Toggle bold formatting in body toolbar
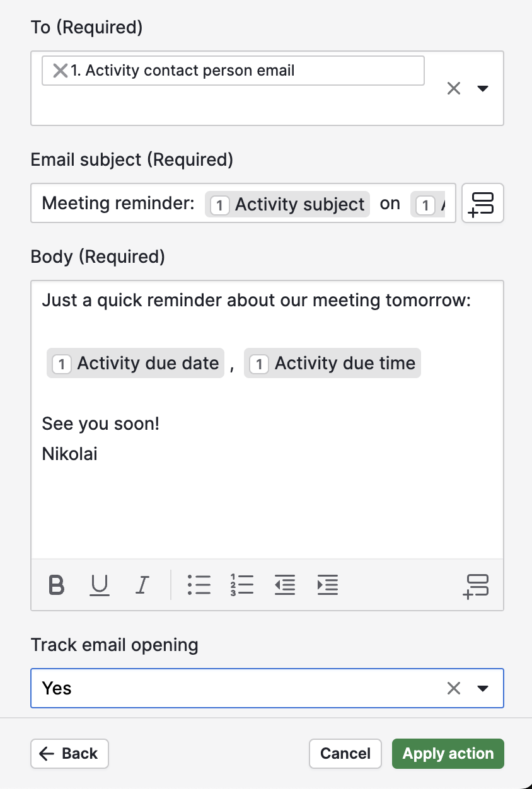Viewport: 532px width, 789px height. (x=57, y=585)
